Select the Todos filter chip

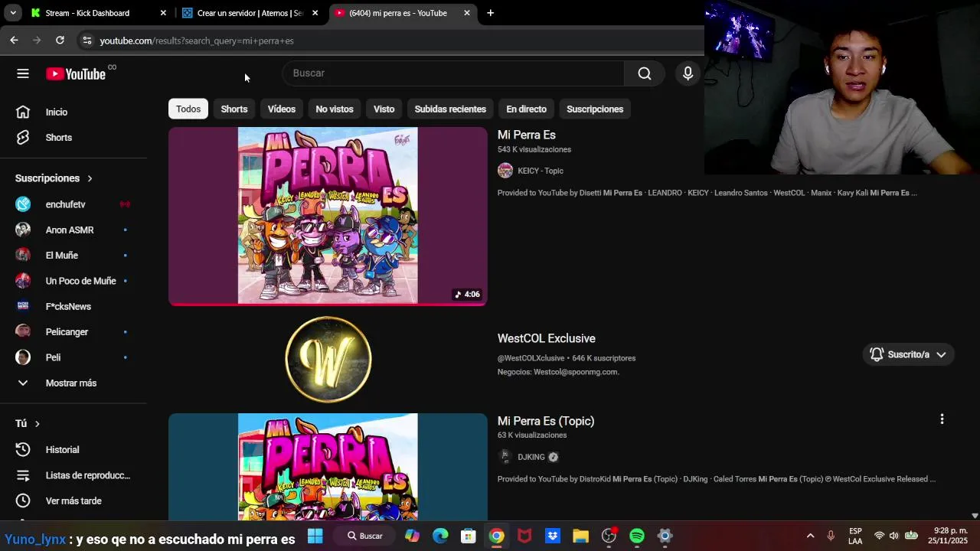pyautogui.click(x=188, y=109)
